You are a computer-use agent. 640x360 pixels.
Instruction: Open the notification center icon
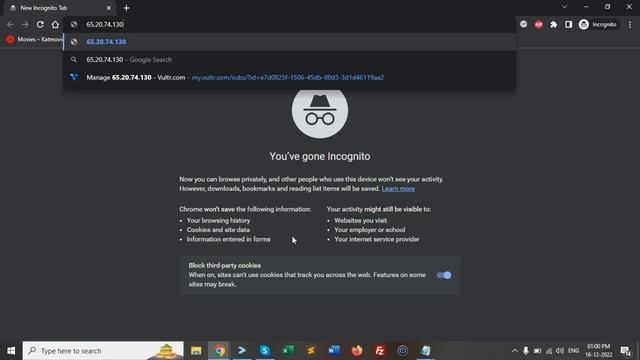coord(625,351)
